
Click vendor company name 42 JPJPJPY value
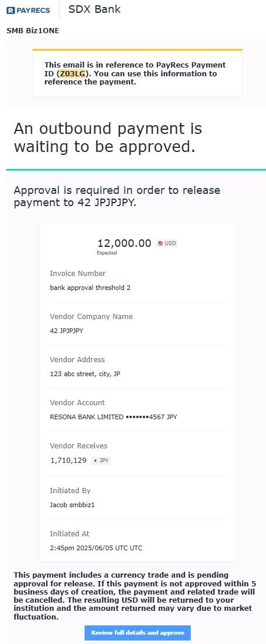(66, 331)
